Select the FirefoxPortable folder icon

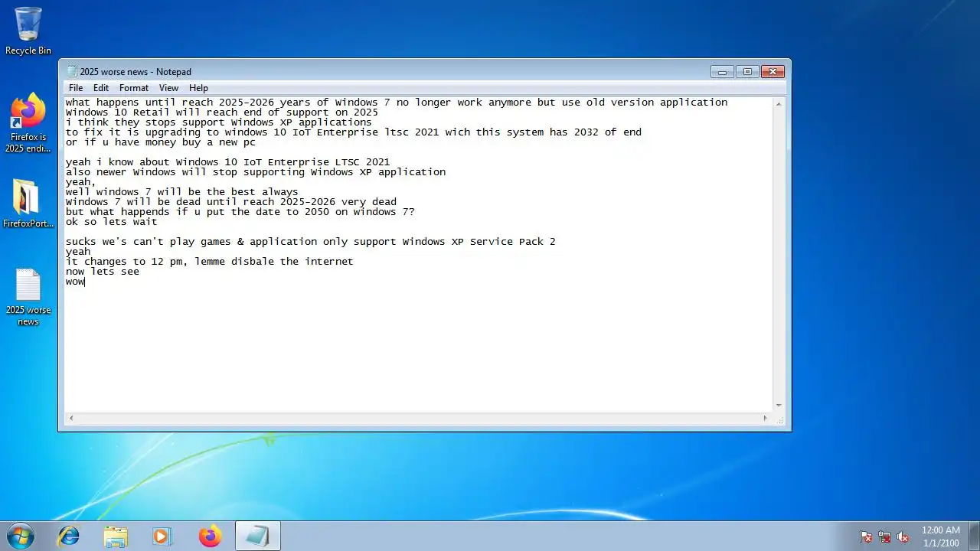coord(28,204)
